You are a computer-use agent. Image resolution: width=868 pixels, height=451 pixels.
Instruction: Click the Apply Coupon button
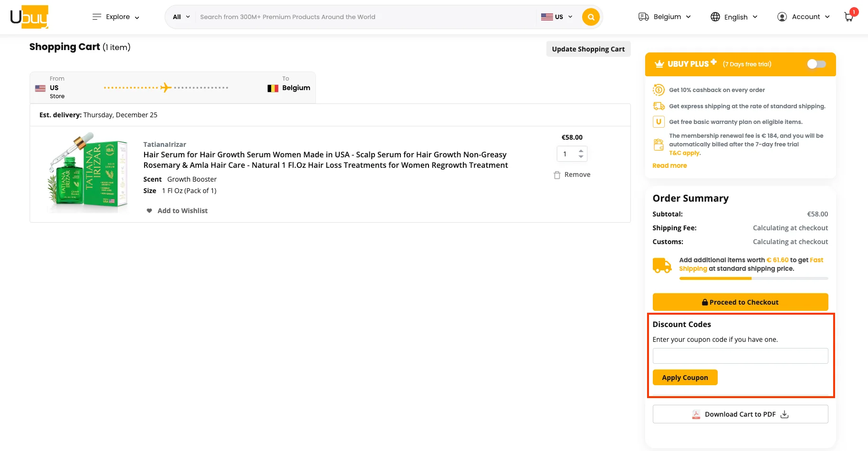click(x=685, y=377)
